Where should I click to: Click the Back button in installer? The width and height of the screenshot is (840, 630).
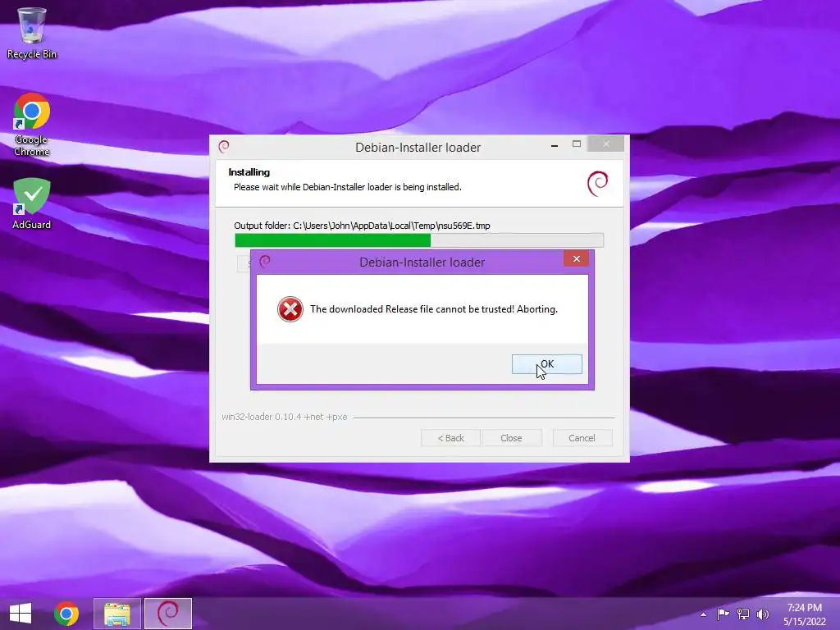(x=450, y=438)
